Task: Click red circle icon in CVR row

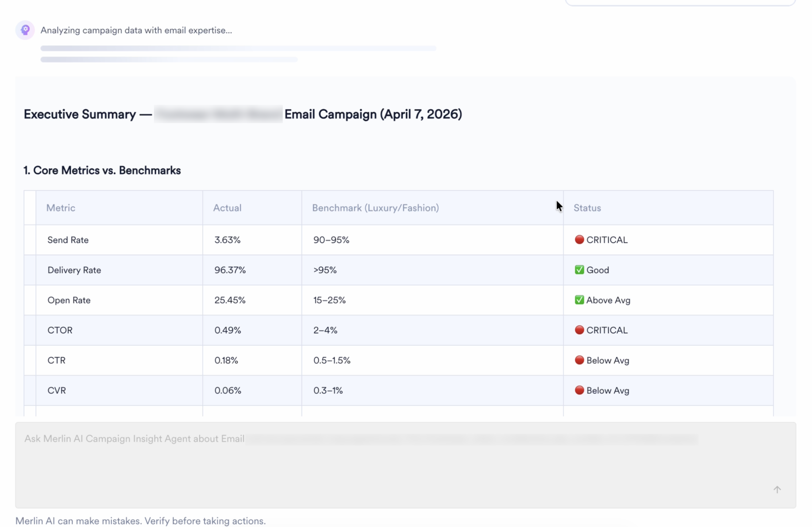Action: pos(579,390)
